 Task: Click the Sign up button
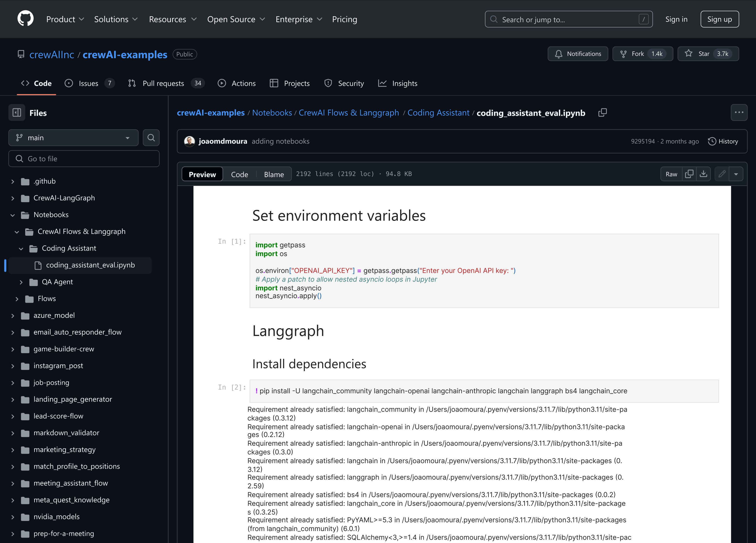point(719,19)
